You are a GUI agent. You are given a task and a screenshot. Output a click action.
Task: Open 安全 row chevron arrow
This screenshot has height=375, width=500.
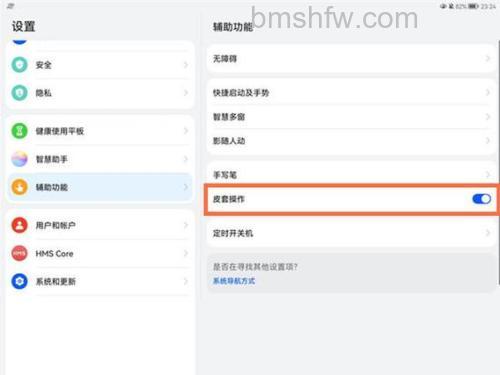pyautogui.click(x=186, y=65)
